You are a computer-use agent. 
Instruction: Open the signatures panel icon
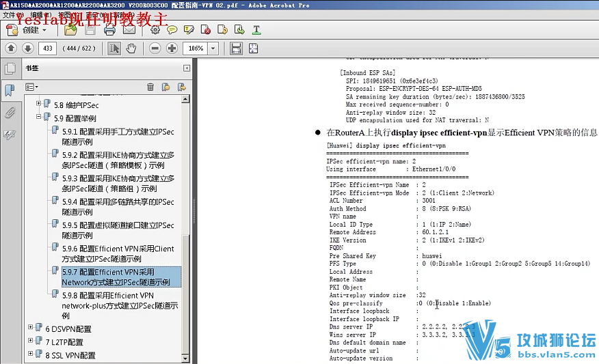[10, 135]
